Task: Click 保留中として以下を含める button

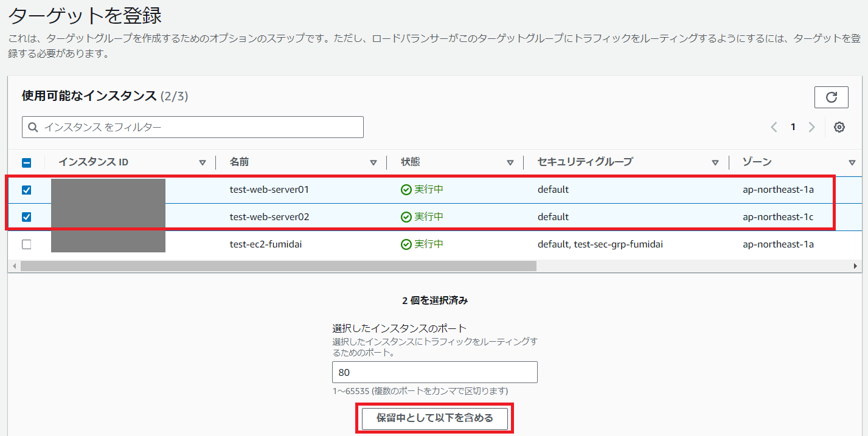Action: (434, 418)
